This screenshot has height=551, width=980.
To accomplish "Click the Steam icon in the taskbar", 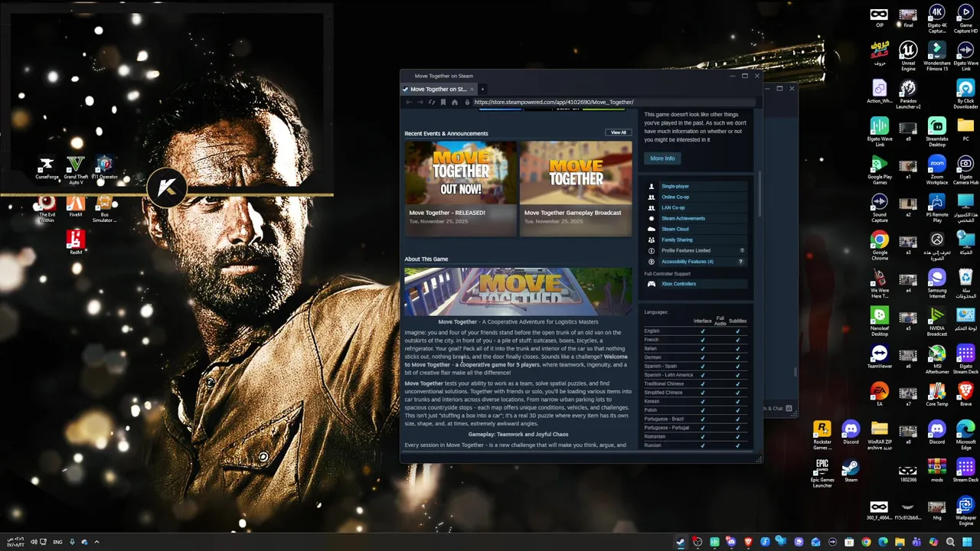I will pyautogui.click(x=680, y=542).
